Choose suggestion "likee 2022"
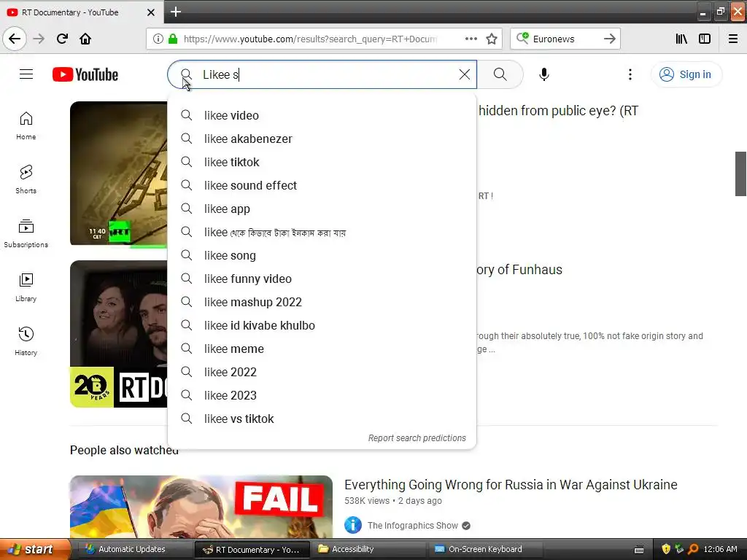This screenshot has width=747, height=560. pos(322,372)
